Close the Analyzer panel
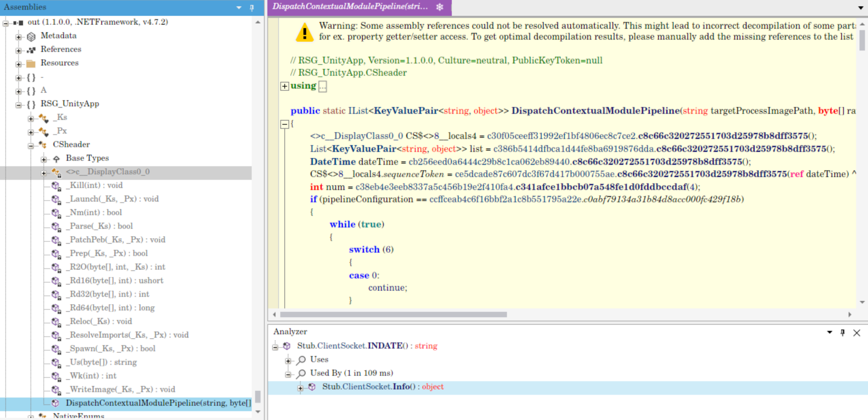 click(857, 333)
